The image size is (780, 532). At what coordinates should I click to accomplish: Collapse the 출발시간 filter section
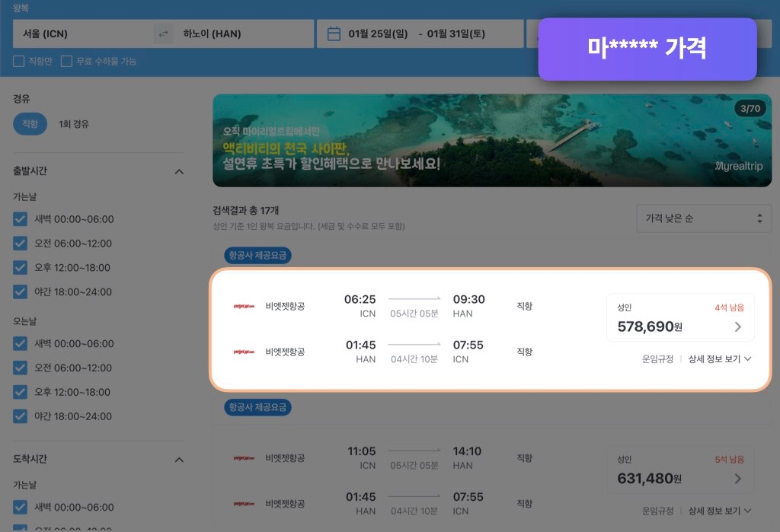tap(179, 171)
